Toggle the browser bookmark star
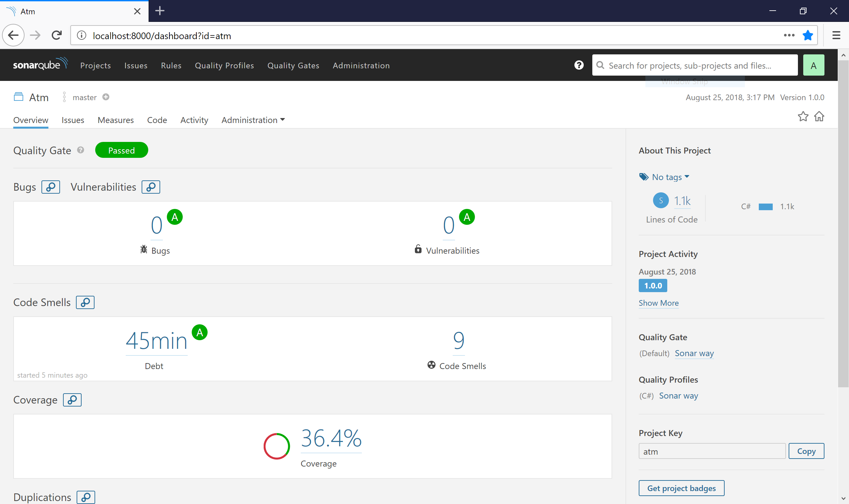The width and height of the screenshot is (849, 504). (x=808, y=35)
